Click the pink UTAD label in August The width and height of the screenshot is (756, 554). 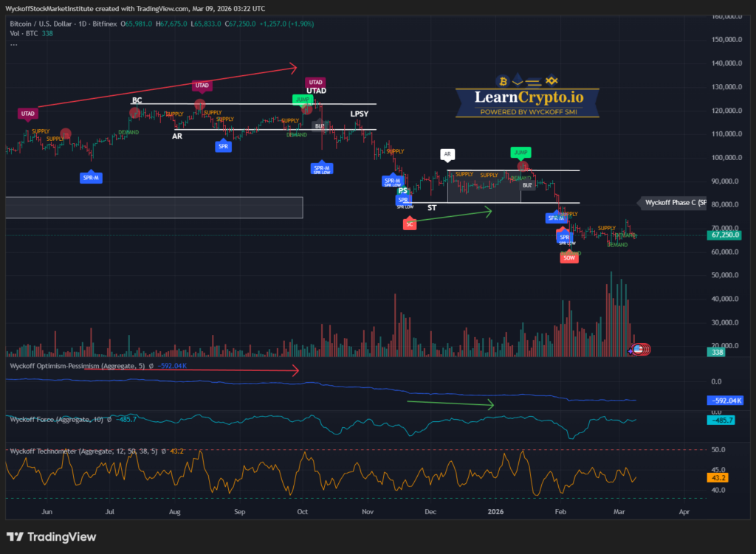pos(202,86)
